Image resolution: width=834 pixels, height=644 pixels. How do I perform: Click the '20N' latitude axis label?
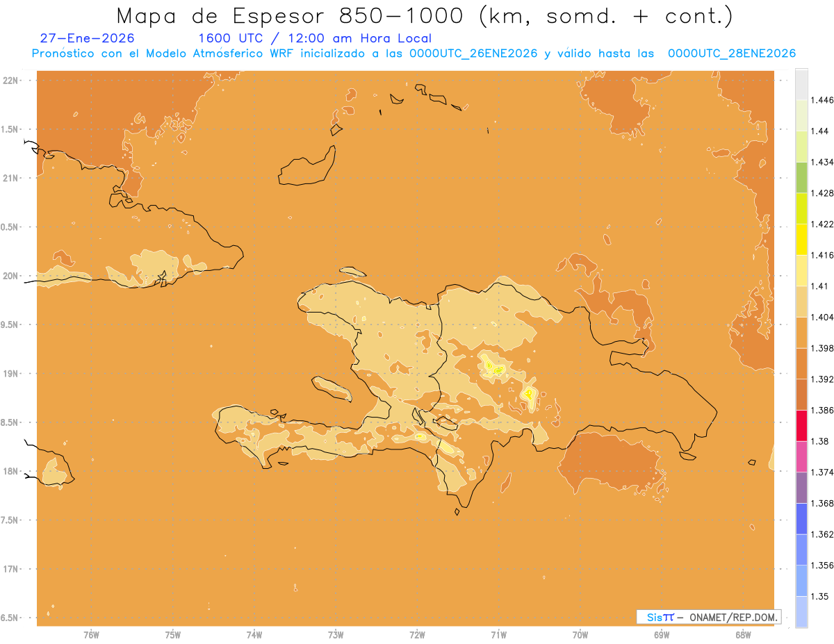click(11, 276)
